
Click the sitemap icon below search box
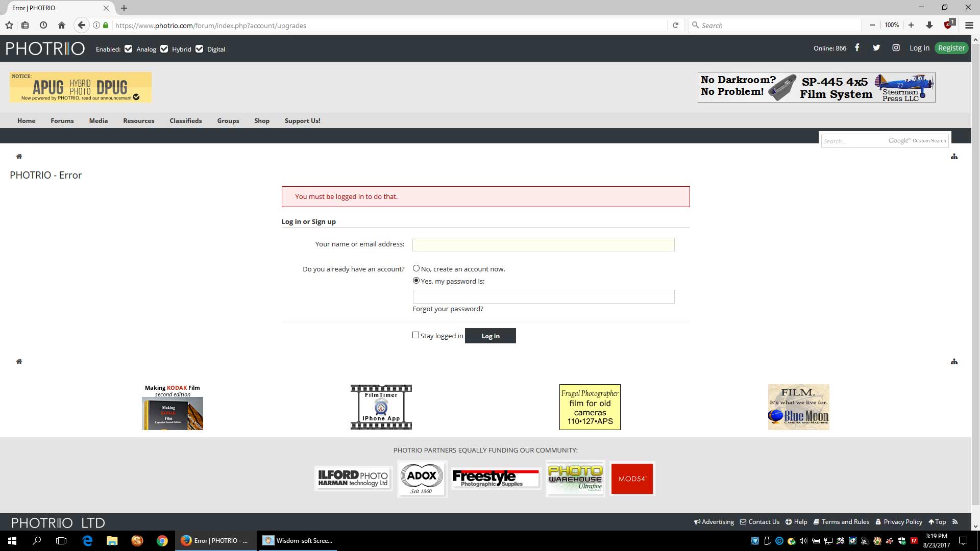click(954, 157)
